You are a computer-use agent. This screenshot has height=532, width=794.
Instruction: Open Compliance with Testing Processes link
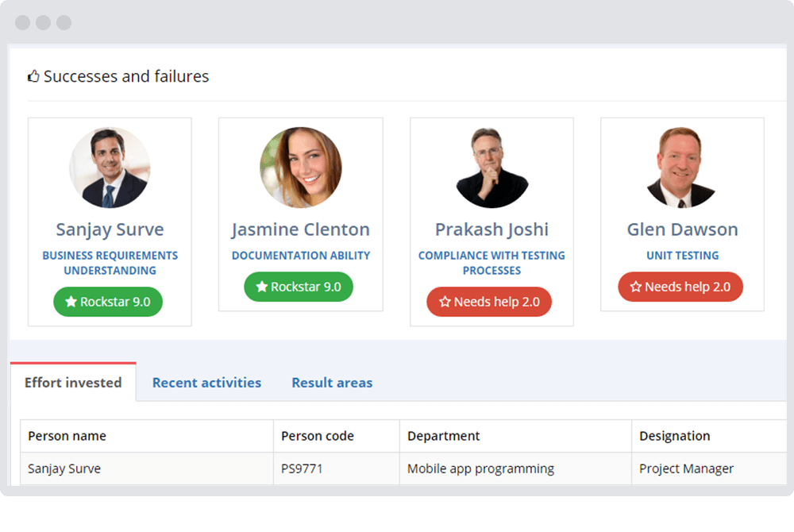tap(491, 263)
